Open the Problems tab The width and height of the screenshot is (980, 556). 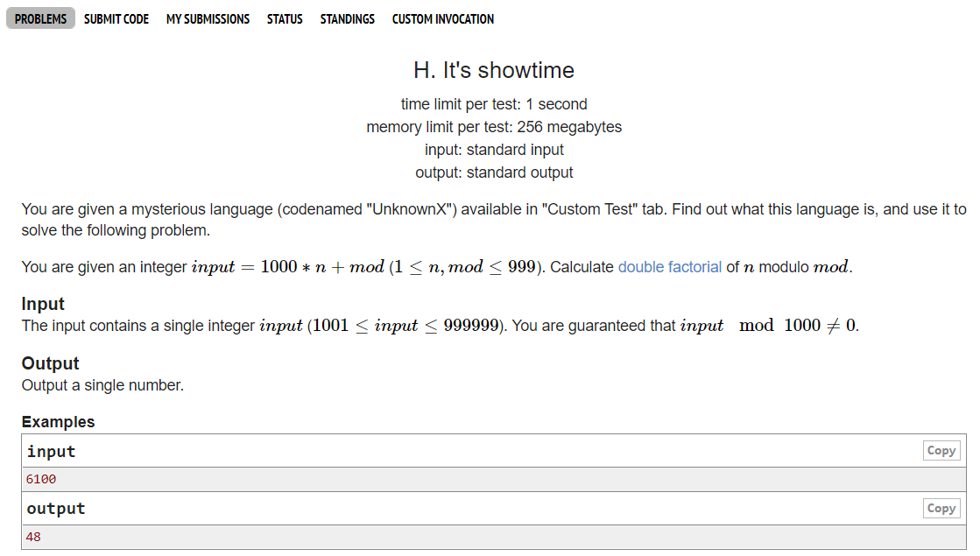(x=40, y=18)
